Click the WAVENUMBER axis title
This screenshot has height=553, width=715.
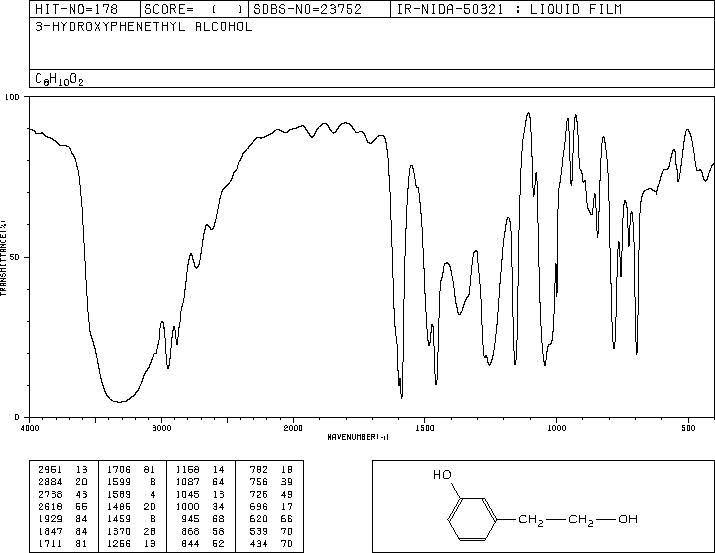pos(358,437)
